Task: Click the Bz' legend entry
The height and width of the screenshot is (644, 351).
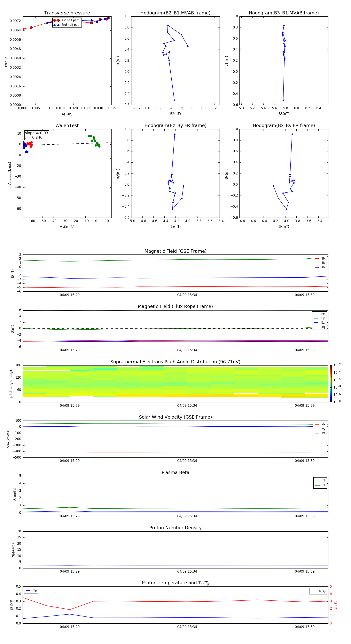Action: (x=320, y=323)
